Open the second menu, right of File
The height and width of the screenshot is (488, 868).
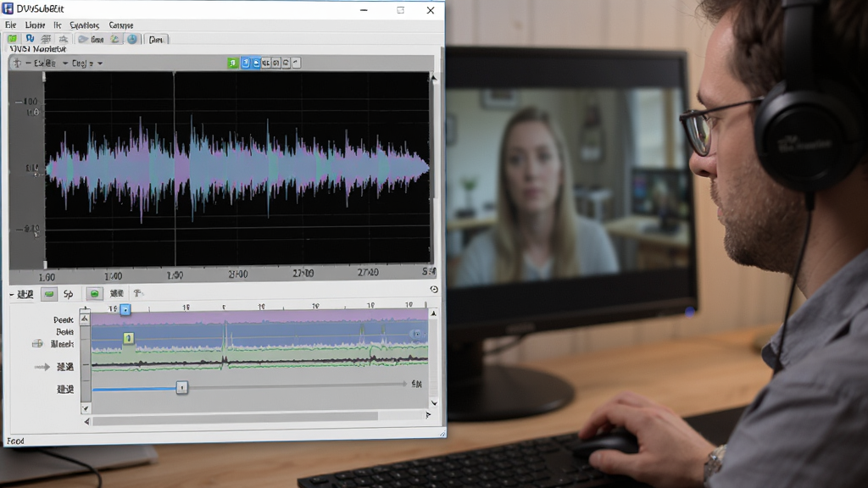click(35, 25)
